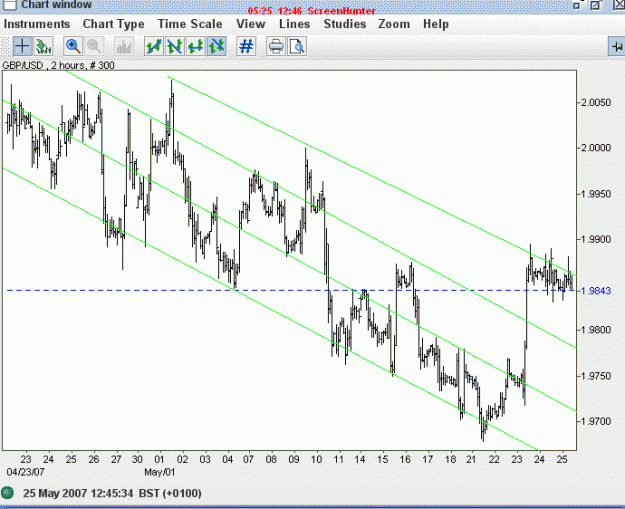This screenshot has height=509, width=625.
Task: Open the Chart Type menu
Action: point(114,24)
